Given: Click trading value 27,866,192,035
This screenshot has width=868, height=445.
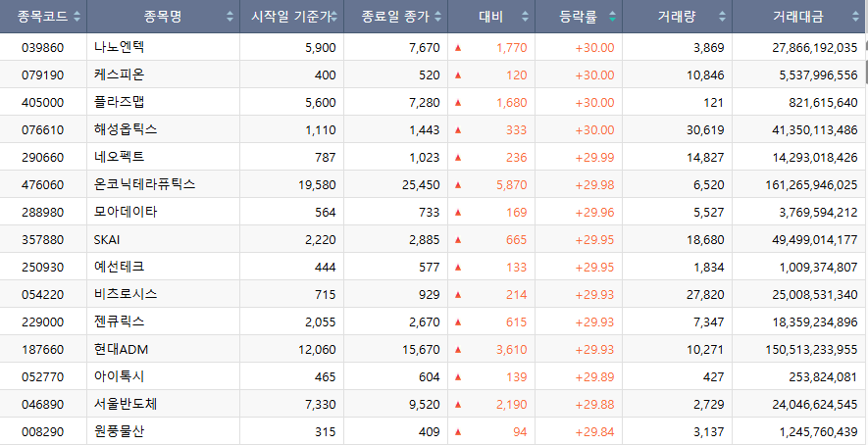Looking at the screenshot, I should tap(815, 48).
